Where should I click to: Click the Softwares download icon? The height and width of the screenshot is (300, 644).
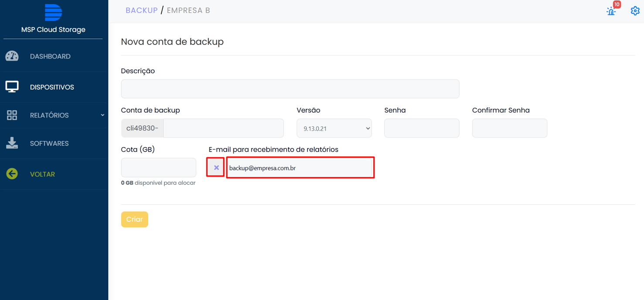point(12,143)
